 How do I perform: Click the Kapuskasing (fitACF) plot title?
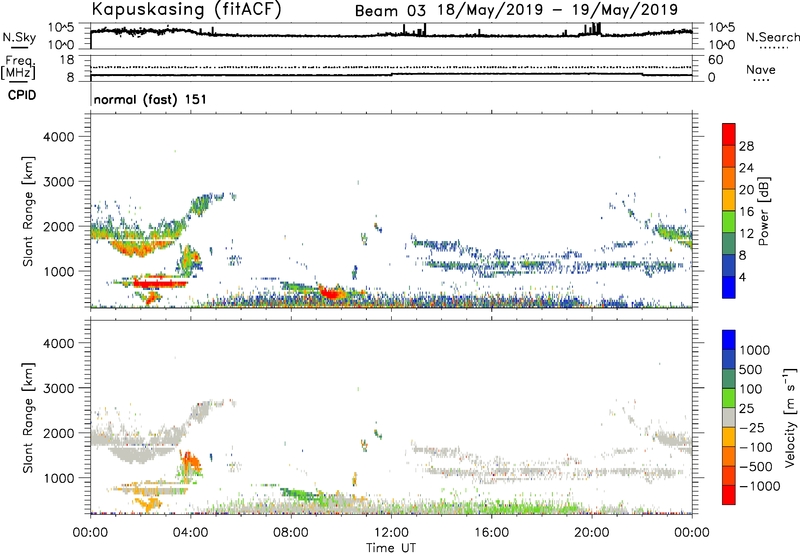coord(186,9)
